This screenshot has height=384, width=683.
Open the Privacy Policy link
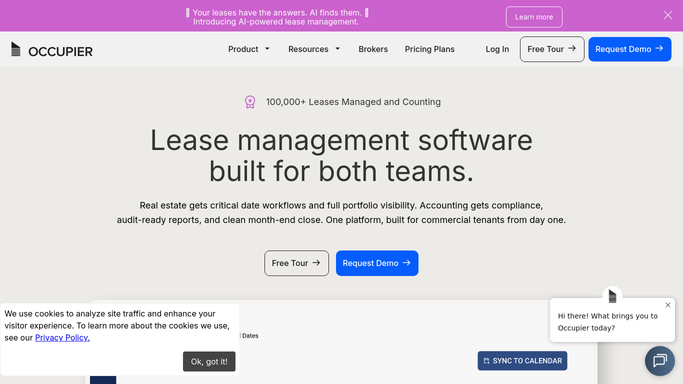[62, 337]
